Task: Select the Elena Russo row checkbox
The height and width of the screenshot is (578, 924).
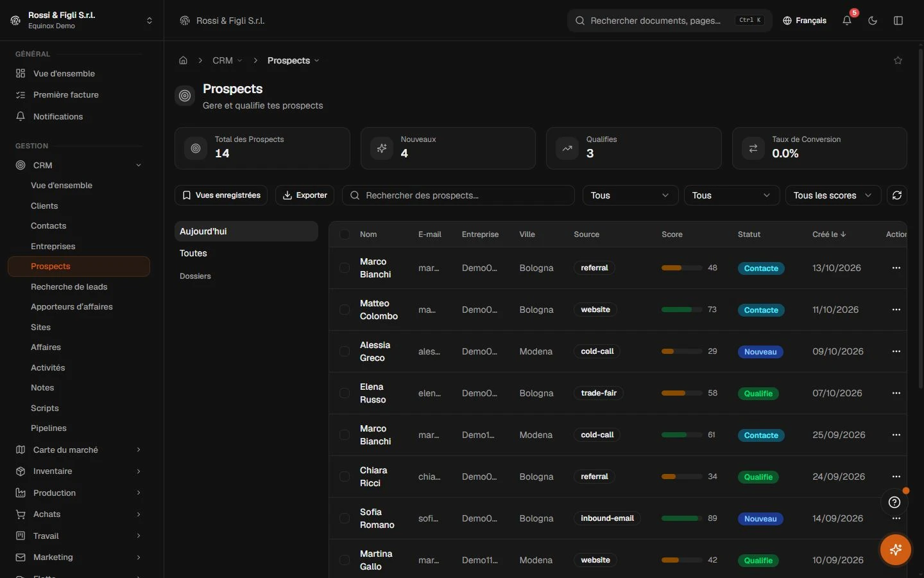Action: 345,393
